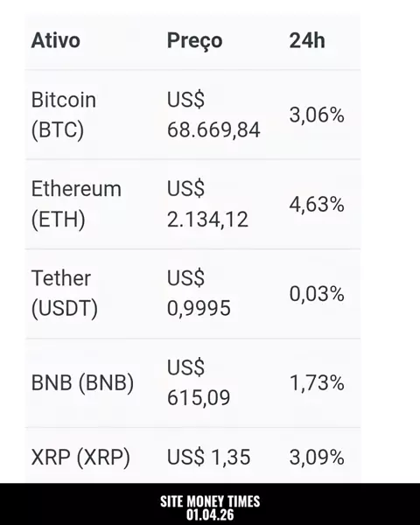
Task: Click the Ativo column header
Action: (x=56, y=40)
